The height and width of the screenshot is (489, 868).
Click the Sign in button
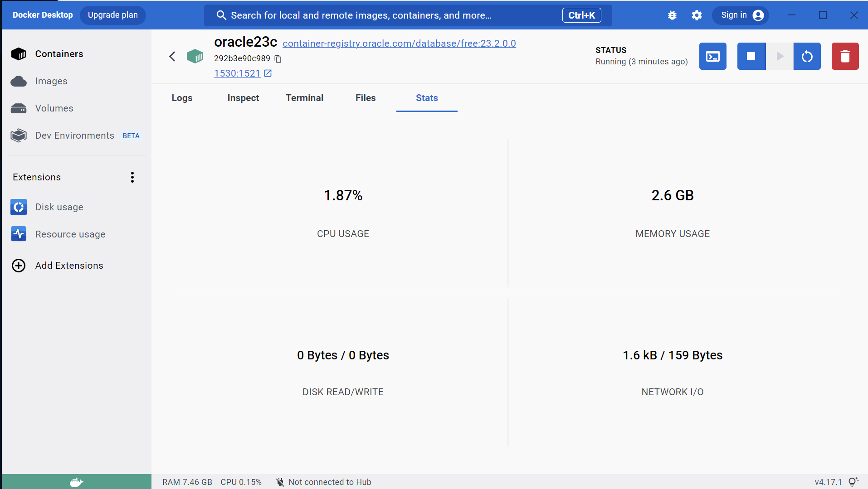coord(741,15)
